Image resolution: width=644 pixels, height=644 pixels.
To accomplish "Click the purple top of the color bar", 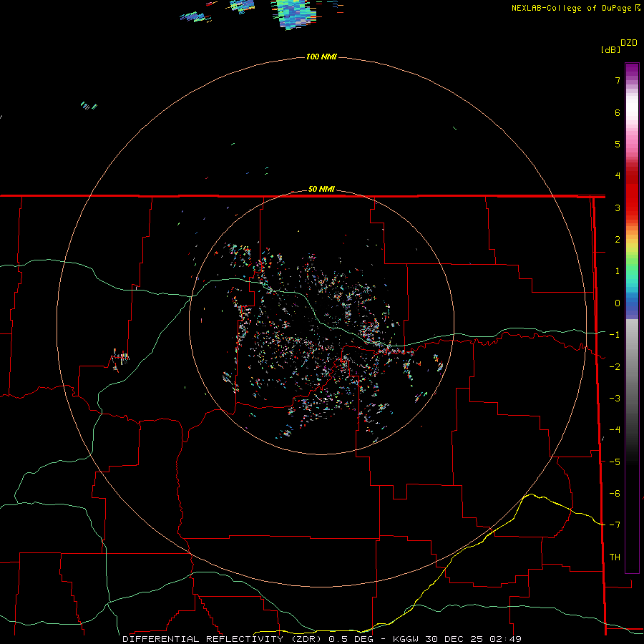I will 632,70.
